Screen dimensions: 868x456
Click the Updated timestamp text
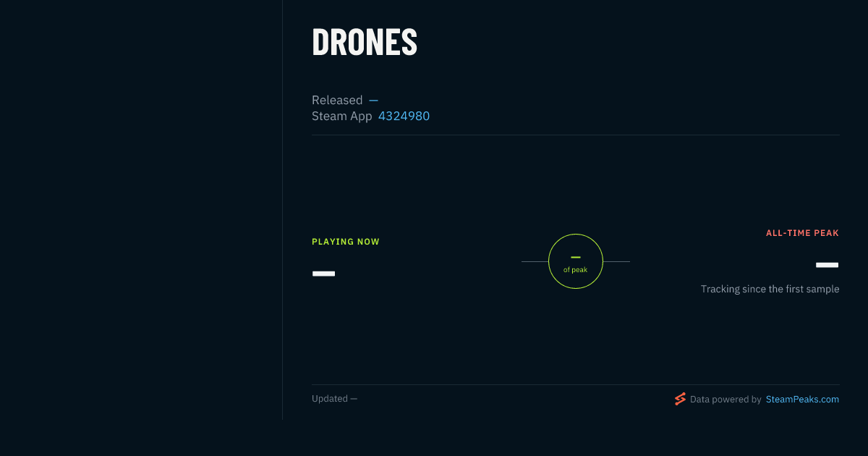(x=334, y=399)
